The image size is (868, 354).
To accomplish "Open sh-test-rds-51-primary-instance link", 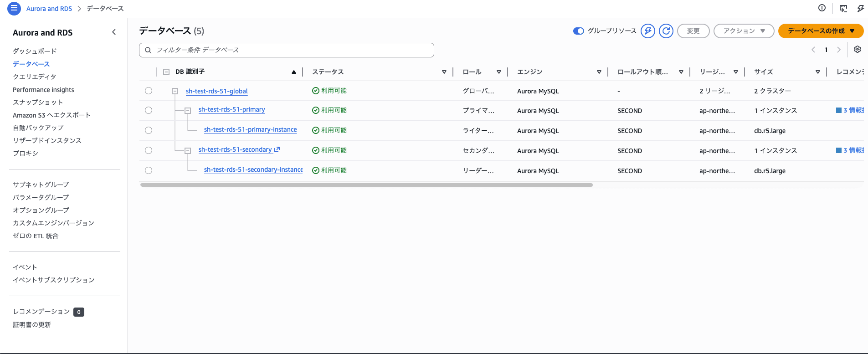I will click(x=251, y=129).
